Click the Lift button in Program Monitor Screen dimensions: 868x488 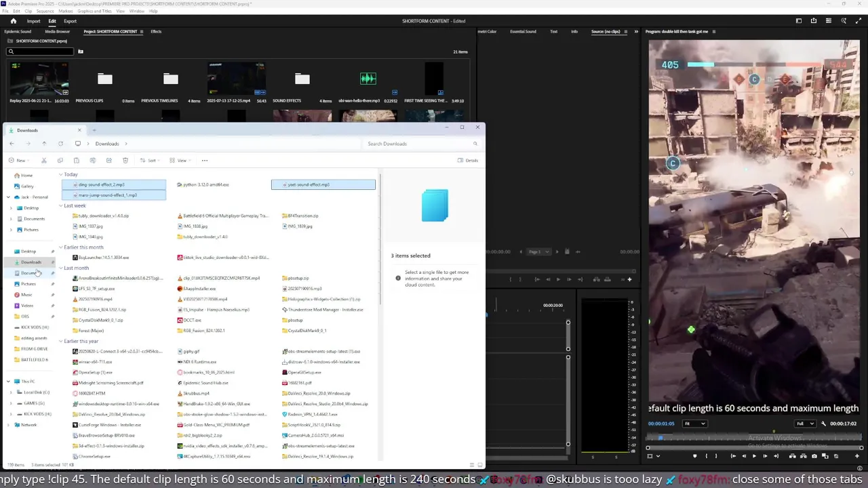pos(793,456)
